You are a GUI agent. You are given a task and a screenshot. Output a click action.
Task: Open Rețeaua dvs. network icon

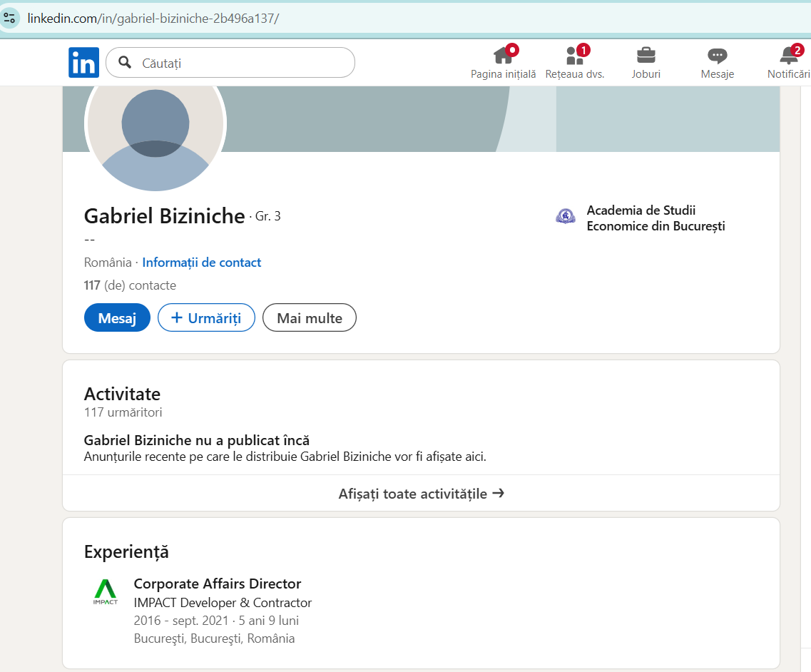click(x=573, y=56)
